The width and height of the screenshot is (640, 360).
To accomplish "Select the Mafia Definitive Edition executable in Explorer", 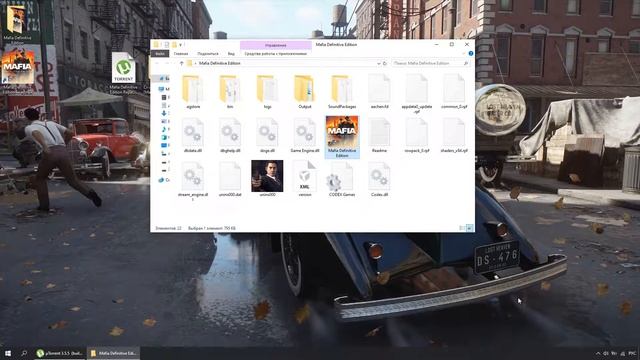I will pyautogui.click(x=342, y=137).
